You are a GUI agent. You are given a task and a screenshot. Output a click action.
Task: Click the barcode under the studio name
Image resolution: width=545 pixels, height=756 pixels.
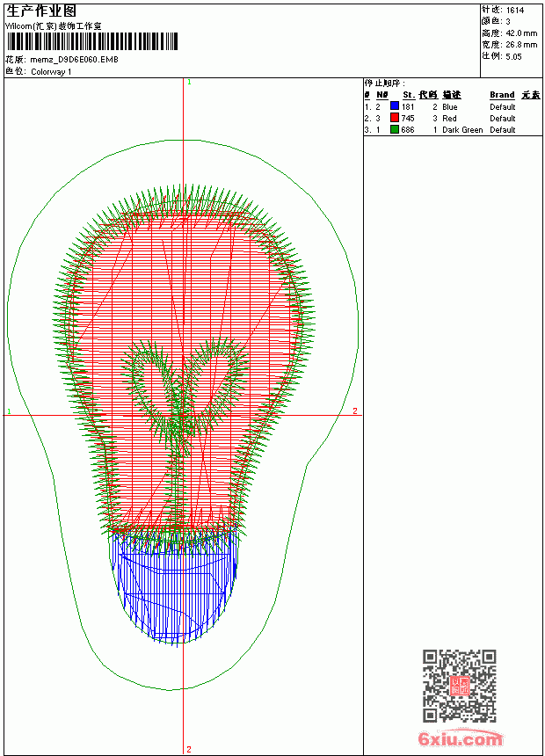tap(91, 42)
